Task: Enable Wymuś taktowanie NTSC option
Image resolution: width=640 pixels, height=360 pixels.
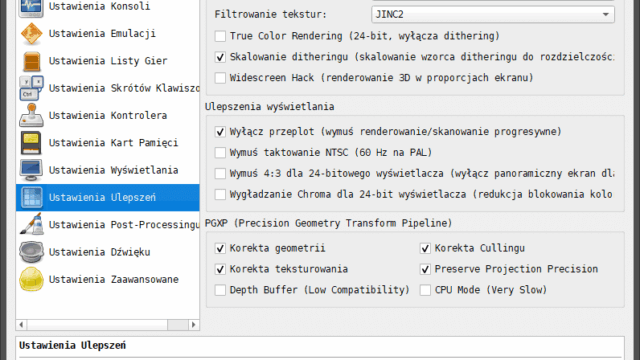Action: (220, 152)
